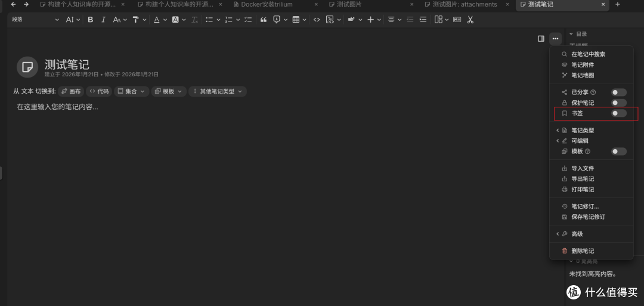
Task: Click the inline code icon
Action: (316, 19)
